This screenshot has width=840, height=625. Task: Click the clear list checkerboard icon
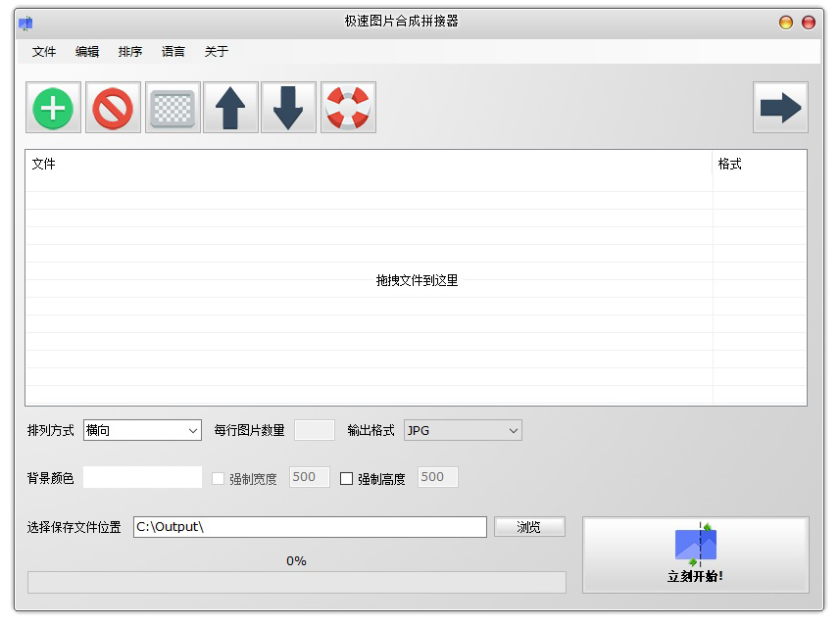tap(173, 108)
